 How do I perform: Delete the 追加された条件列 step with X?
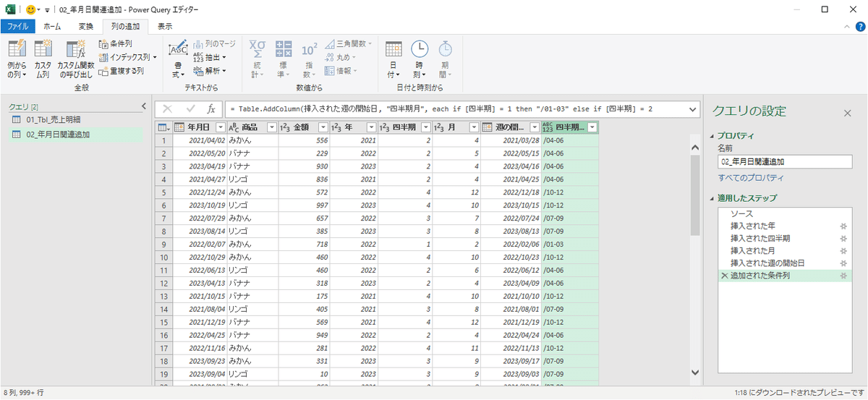pos(724,276)
